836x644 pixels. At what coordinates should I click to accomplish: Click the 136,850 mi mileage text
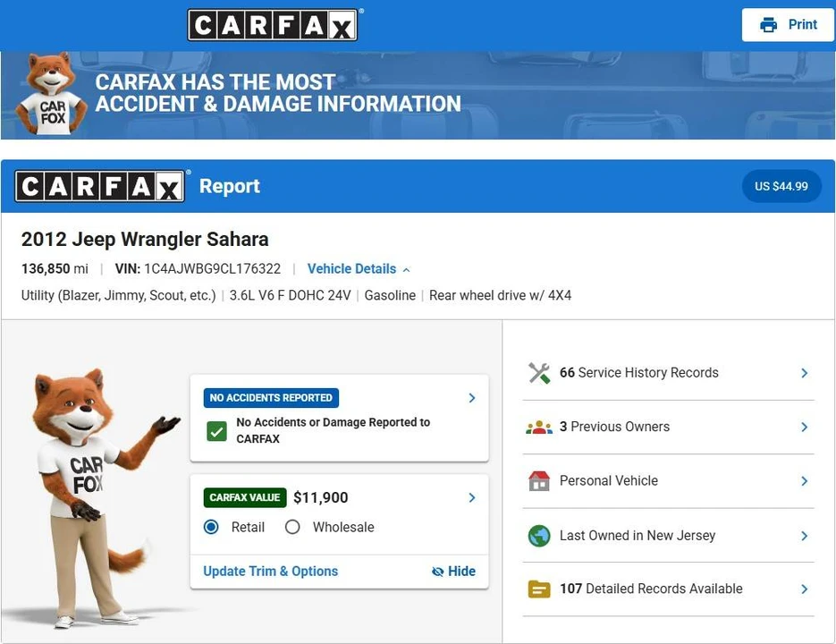(55, 269)
